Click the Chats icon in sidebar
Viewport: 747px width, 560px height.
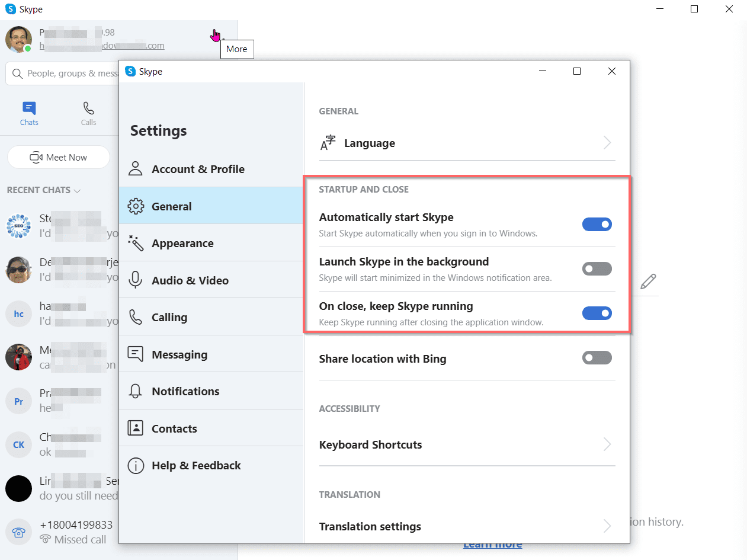(x=29, y=108)
